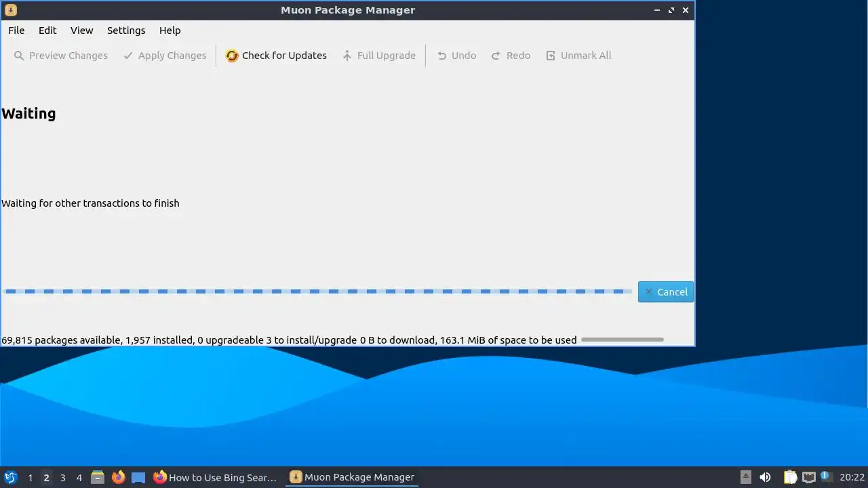
Task: Switch to virtual desktop 4
Action: point(79,478)
